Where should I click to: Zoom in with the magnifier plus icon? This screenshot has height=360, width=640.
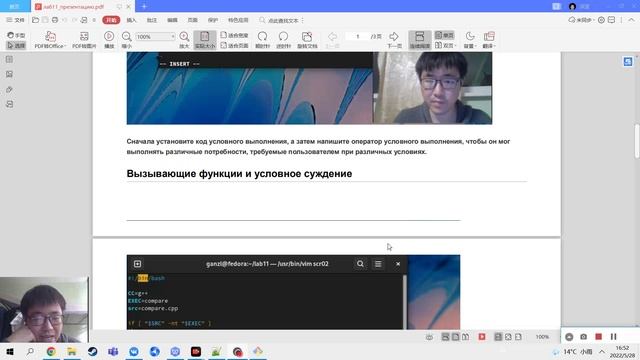[x=184, y=40]
